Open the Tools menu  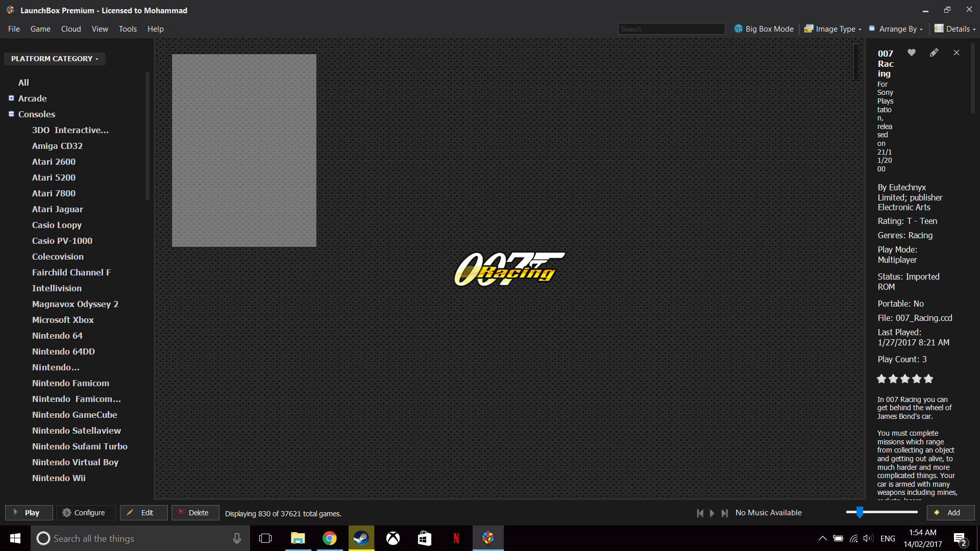(128, 29)
